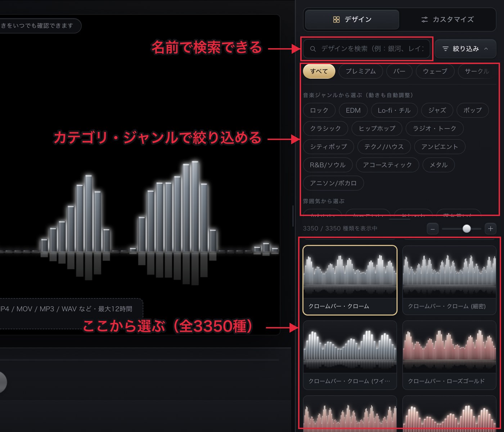Click the filter lines icon on 絞り込み
504x432 pixels.
[445, 49]
